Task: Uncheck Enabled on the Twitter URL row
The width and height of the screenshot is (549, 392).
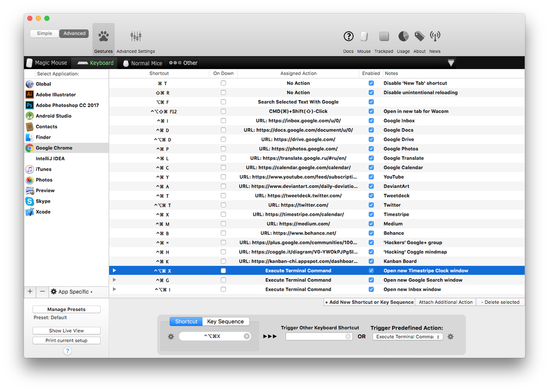Action: [x=371, y=205]
